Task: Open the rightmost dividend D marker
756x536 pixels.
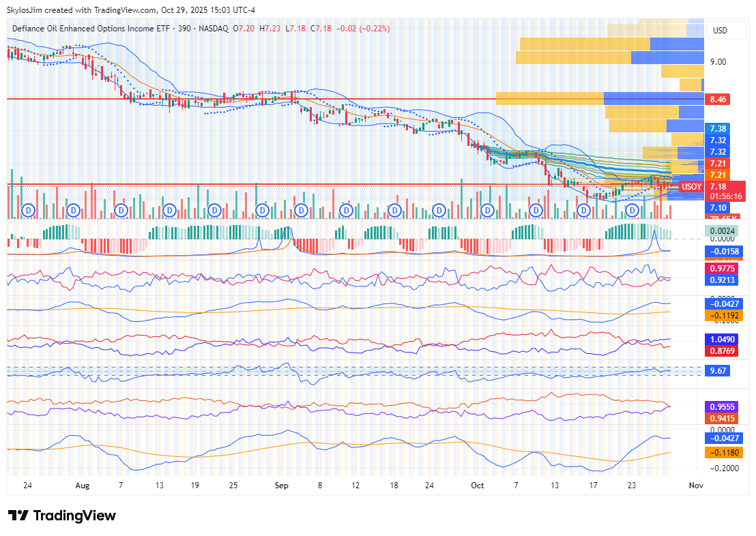Action: [632, 209]
